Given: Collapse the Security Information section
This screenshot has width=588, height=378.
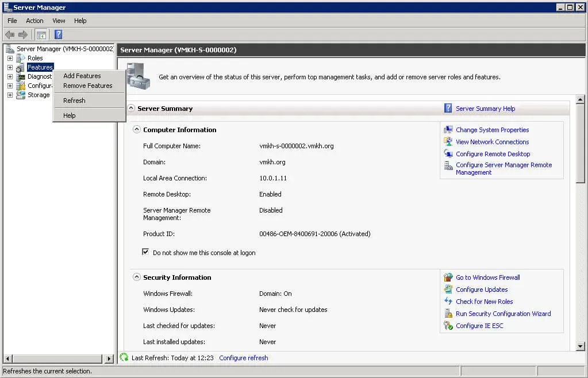Looking at the screenshot, I should tap(137, 277).
